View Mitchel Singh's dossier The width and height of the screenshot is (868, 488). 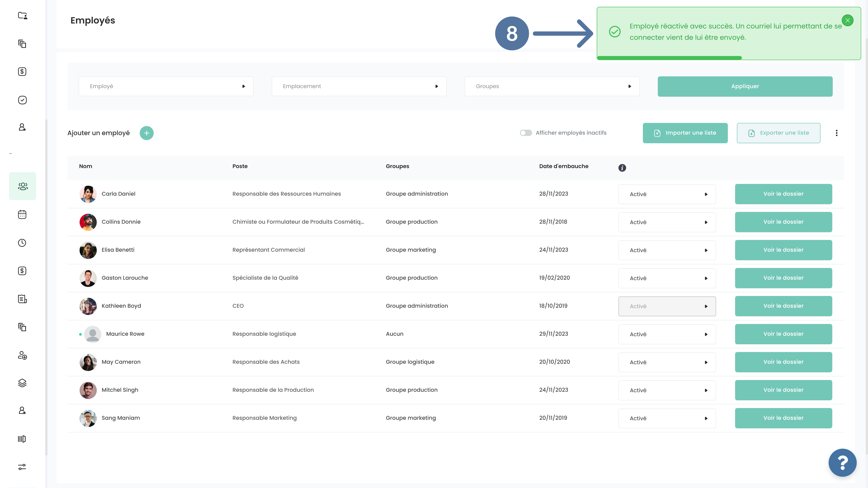(x=783, y=390)
